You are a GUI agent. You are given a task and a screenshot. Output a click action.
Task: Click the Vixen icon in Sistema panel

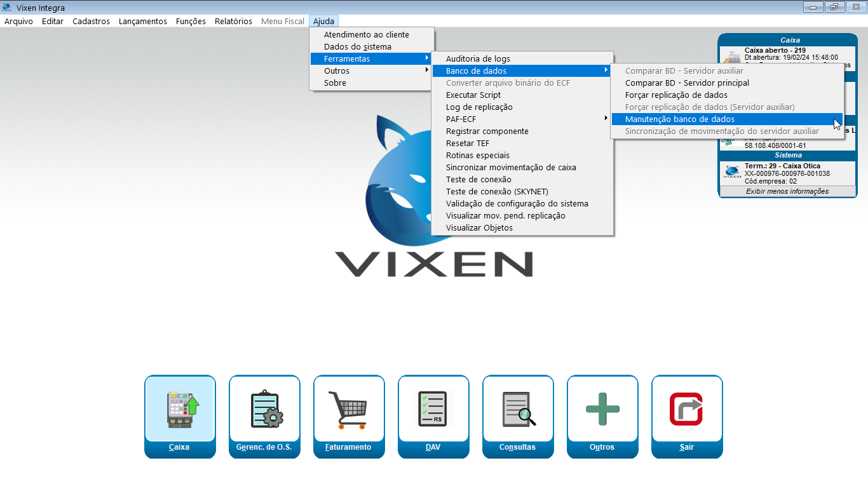point(731,171)
